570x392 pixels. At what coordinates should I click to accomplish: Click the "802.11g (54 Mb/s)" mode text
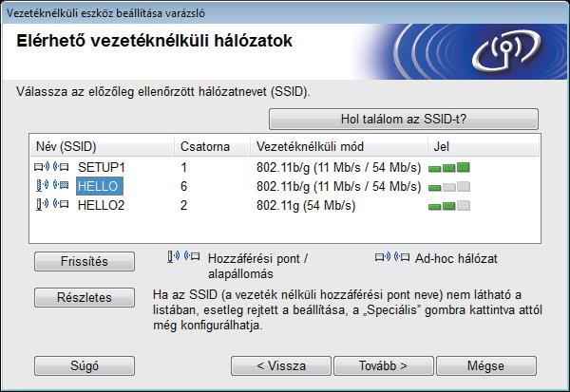tap(306, 206)
